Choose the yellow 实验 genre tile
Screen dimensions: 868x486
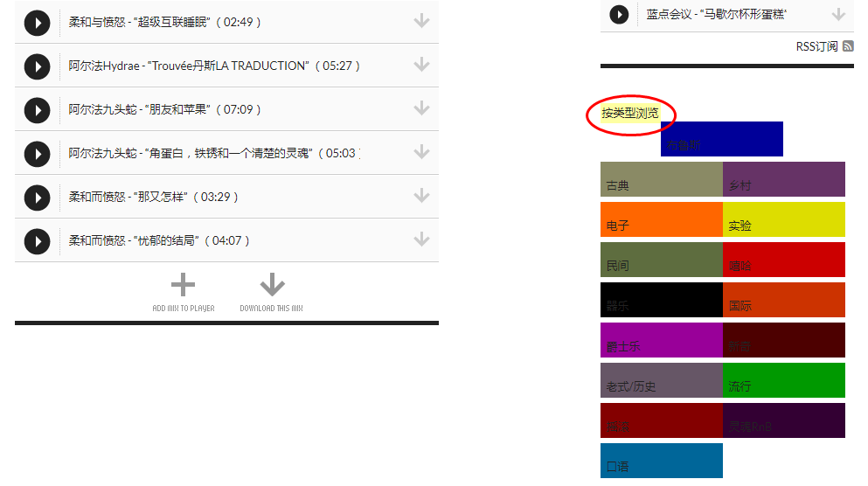784,219
